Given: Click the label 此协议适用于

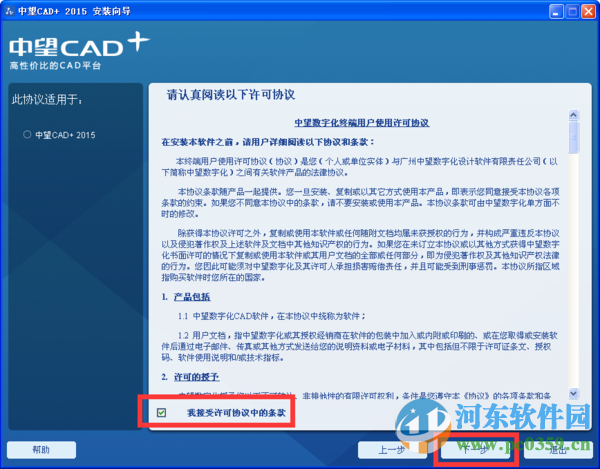Looking at the screenshot, I should coord(47,99).
